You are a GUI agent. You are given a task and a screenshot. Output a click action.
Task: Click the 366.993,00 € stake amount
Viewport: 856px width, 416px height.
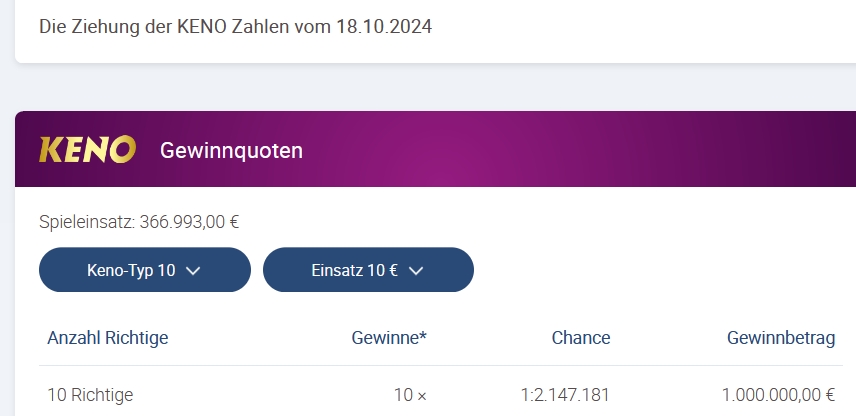tap(189, 222)
